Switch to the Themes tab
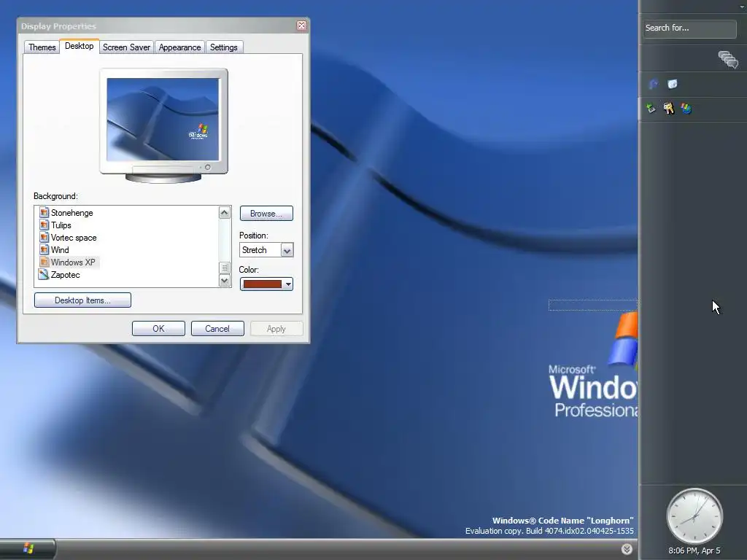 [42, 47]
